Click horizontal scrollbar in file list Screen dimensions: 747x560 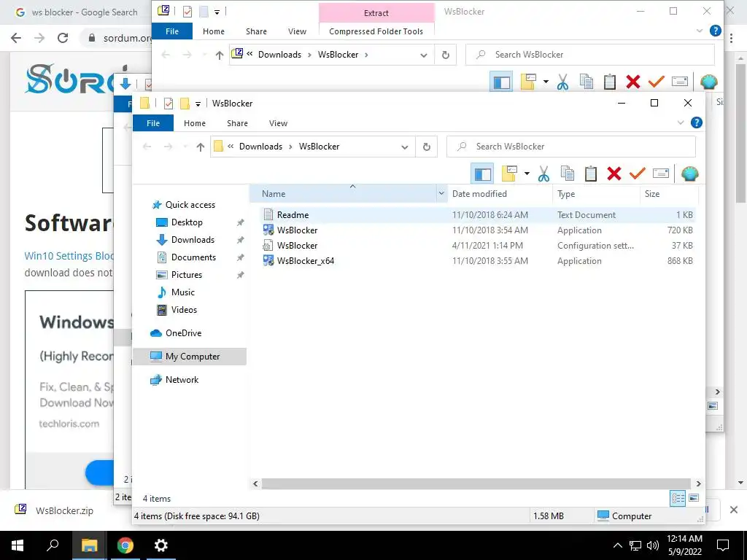click(x=476, y=484)
